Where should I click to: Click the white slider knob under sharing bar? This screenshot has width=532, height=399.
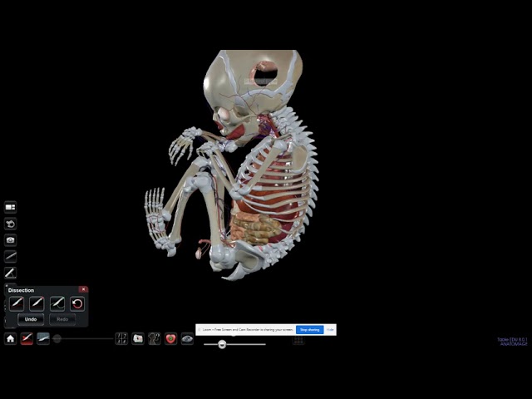coord(222,344)
